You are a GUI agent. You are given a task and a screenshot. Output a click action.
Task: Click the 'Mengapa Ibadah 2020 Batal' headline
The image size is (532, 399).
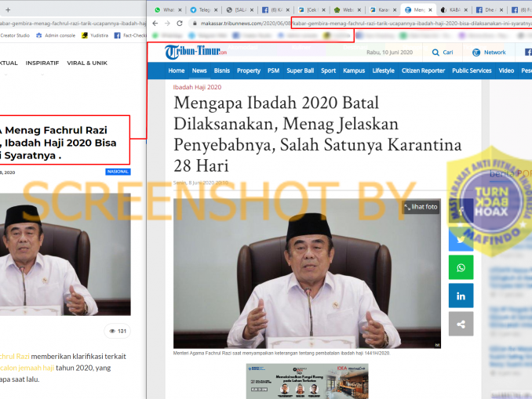pyautogui.click(x=318, y=134)
